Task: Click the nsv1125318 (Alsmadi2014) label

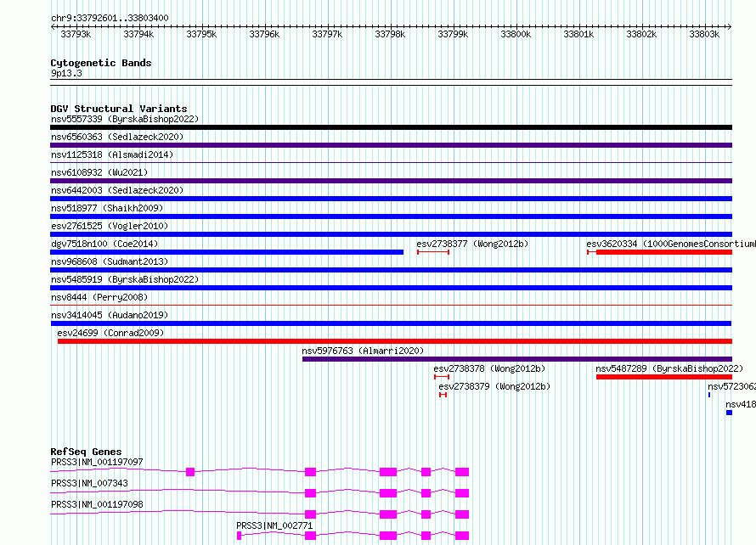Action: (112, 155)
